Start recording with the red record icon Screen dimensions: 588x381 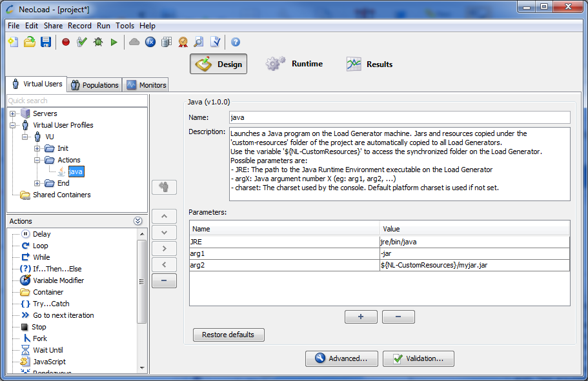(66, 42)
